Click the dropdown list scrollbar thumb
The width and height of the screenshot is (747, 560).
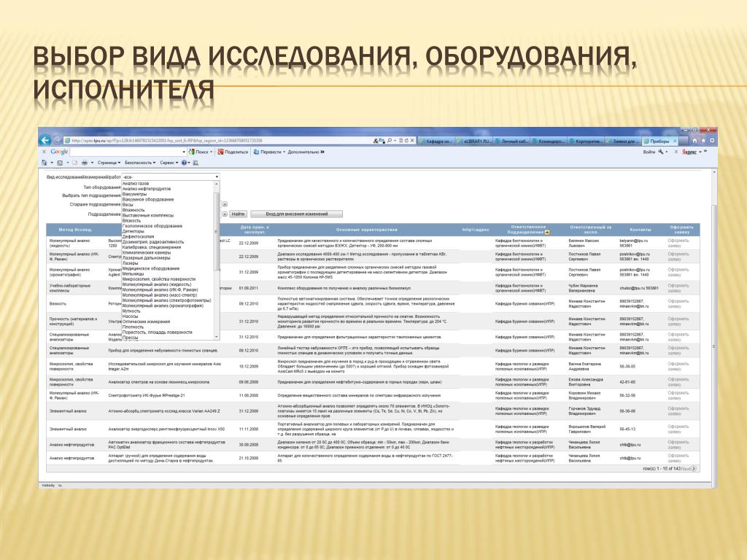pyautogui.click(x=217, y=231)
